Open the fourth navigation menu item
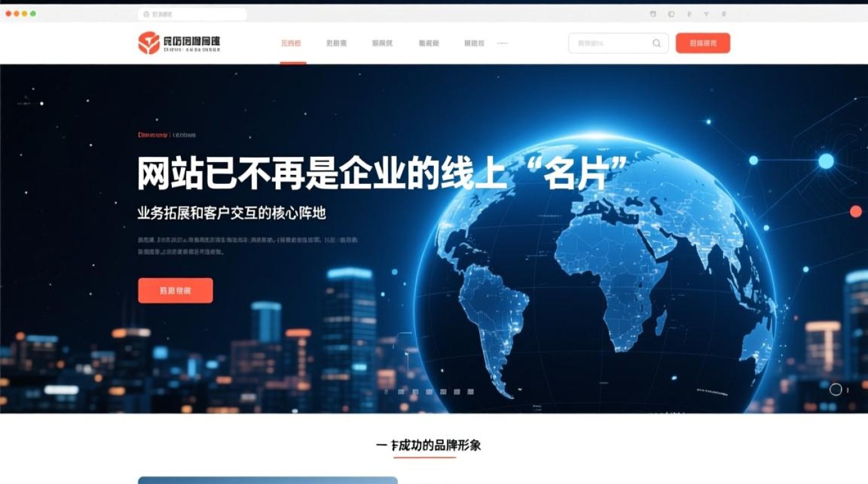 coord(429,43)
